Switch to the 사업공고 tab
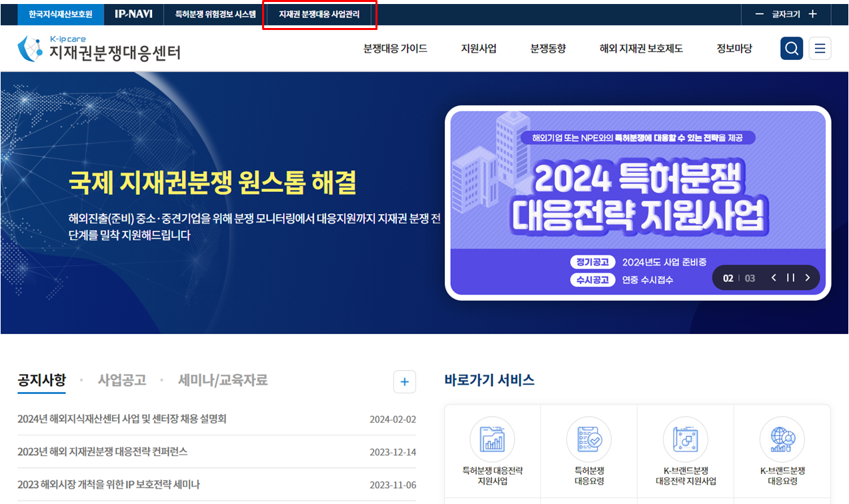The height and width of the screenshot is (504, 849). coord(122,380)
